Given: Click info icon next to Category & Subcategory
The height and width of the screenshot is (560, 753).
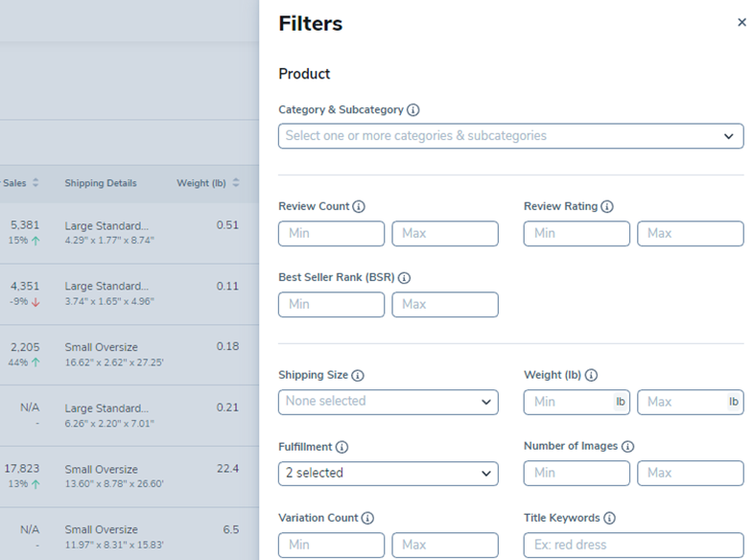Looking at the screenshot, I should point(413,110).
